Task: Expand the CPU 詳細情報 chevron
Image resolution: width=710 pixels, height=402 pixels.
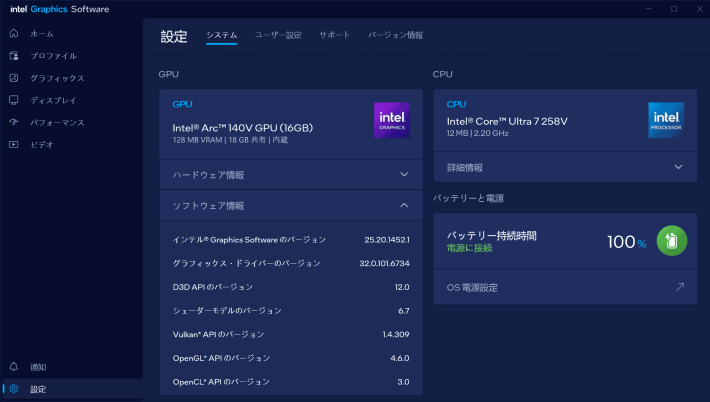Action: click(x=678, y=167)
